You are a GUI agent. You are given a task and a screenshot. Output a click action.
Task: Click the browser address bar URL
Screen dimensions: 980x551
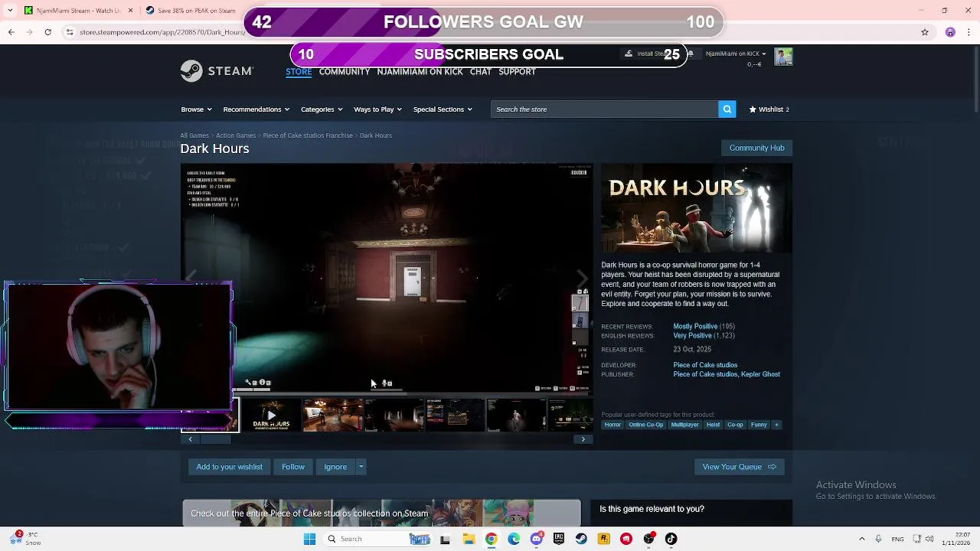pos(161,32)
